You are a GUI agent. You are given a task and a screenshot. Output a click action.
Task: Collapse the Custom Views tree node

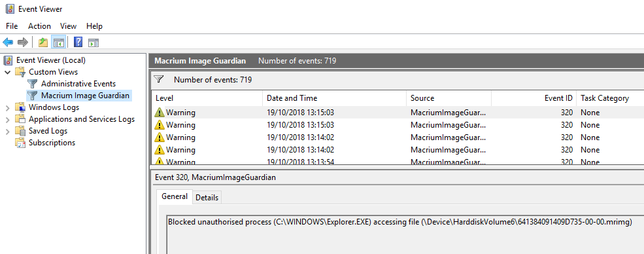coord(8,72)
